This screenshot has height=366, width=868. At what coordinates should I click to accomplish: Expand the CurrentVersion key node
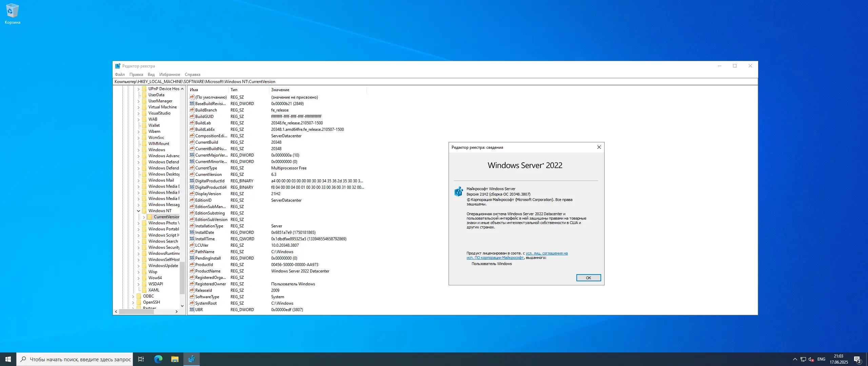tap(144, 217)
